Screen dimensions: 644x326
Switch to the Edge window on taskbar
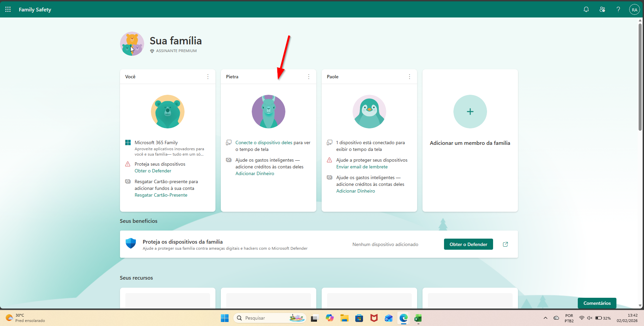pyautogui.click(x=404, y=318)
